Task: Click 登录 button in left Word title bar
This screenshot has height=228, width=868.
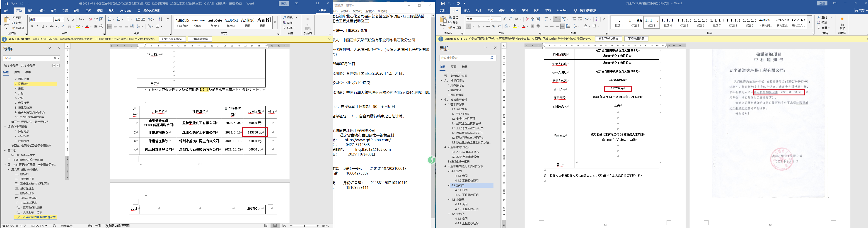Action: point(284,3)
